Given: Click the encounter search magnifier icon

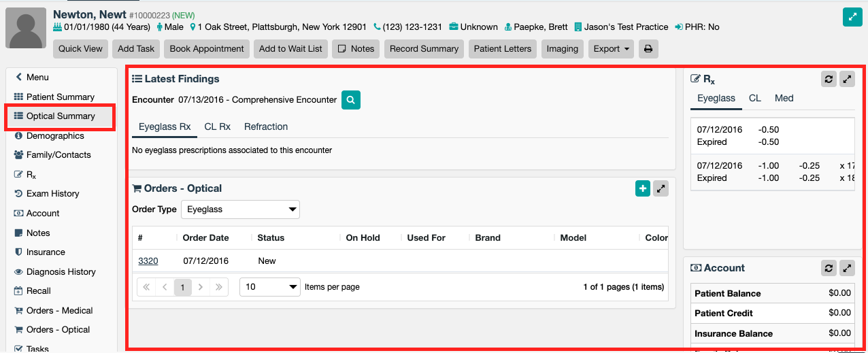Looking at the screenshot, I should coord(350,100).
